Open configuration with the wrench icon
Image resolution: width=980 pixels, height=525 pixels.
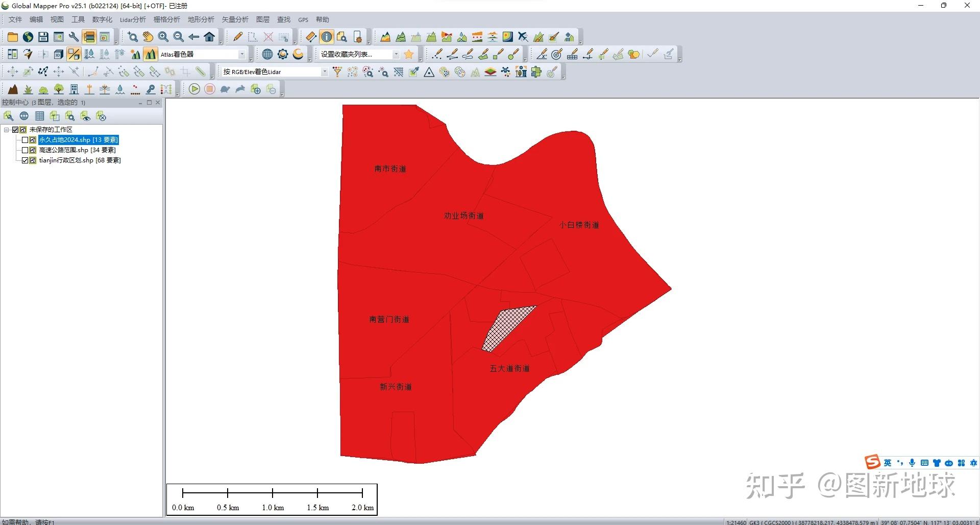74,37
